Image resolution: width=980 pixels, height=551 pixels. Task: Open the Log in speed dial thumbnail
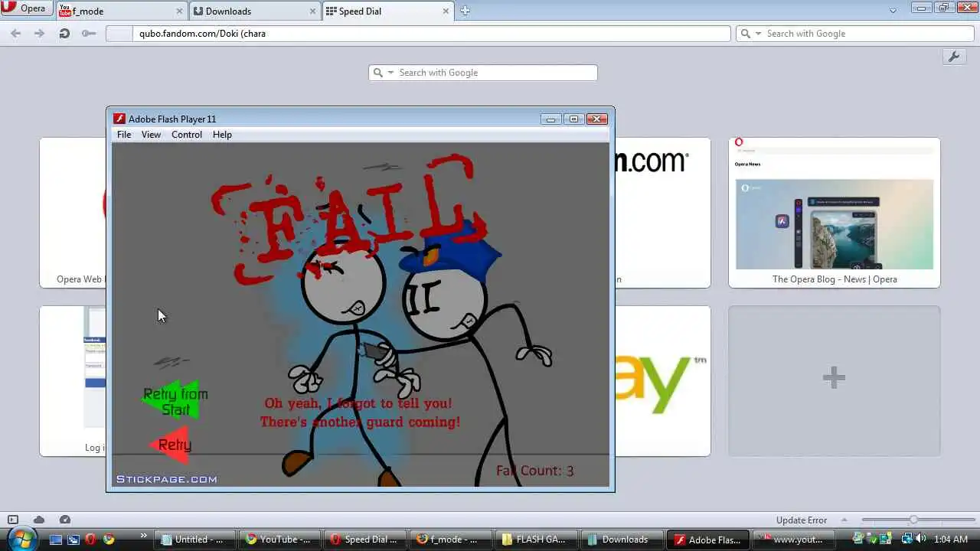click(73, 380)
